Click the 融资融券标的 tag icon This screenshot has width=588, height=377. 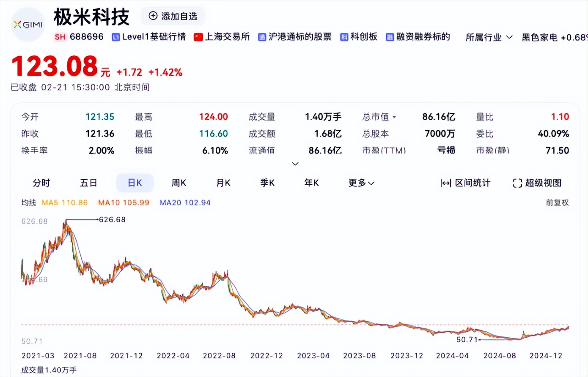pos(390,37)
